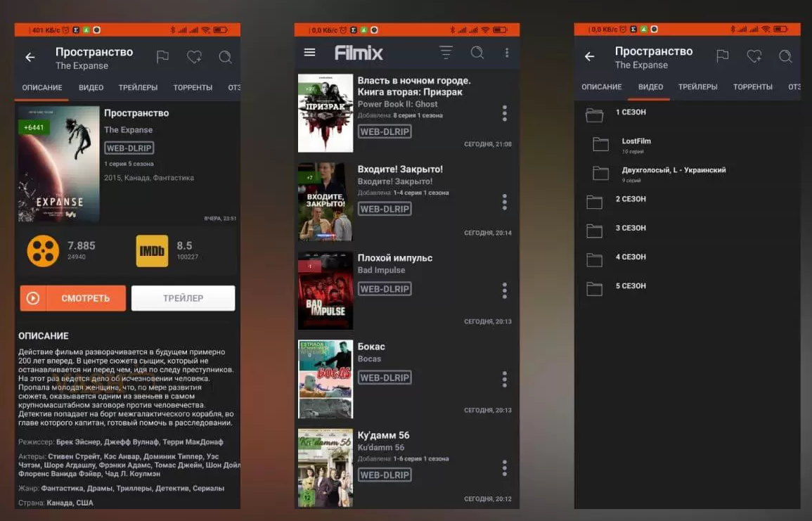Screen dimensions: 812x521
Task: Tap flag icon on right video screen
Action: click(x=723, y=56)
